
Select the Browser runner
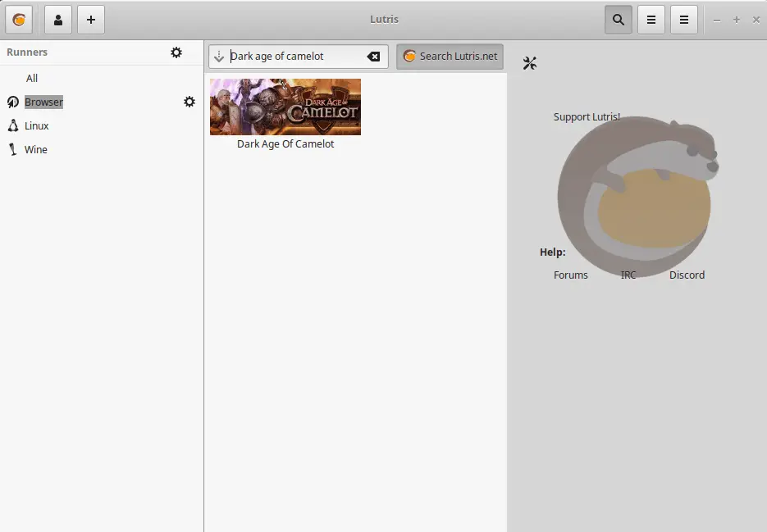click(x=44, y=102)
